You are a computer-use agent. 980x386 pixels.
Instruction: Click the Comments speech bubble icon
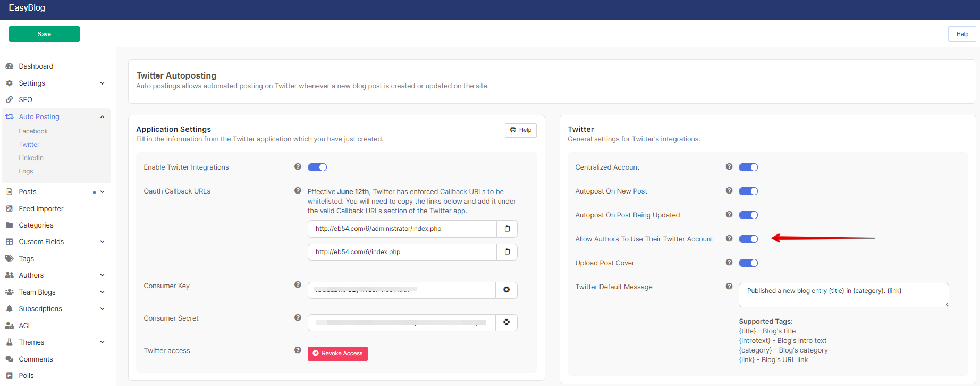click(9, 359)
